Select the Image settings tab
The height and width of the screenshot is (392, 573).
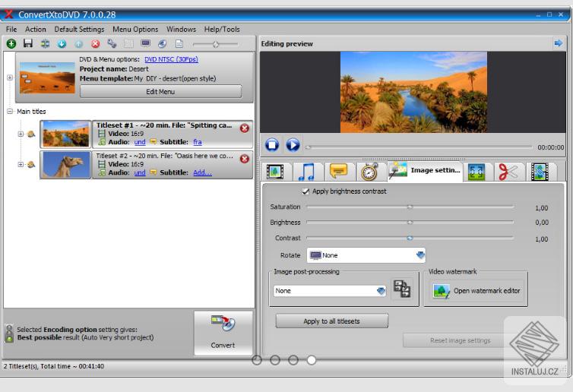point(425,171)
